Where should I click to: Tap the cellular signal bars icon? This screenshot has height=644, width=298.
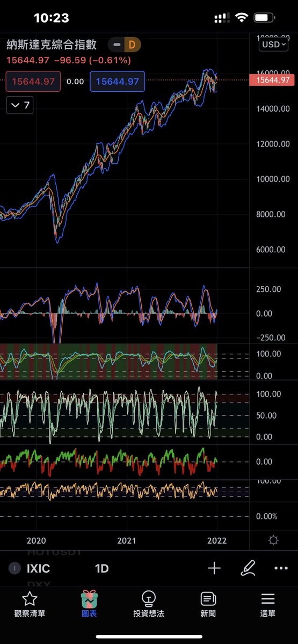pos(222,18)
